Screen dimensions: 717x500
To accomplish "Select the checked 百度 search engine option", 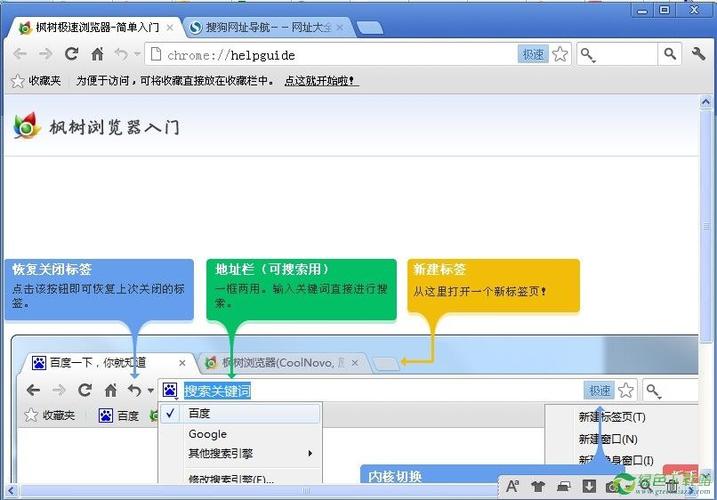I will pyautogui.click(x=200, y=413).
